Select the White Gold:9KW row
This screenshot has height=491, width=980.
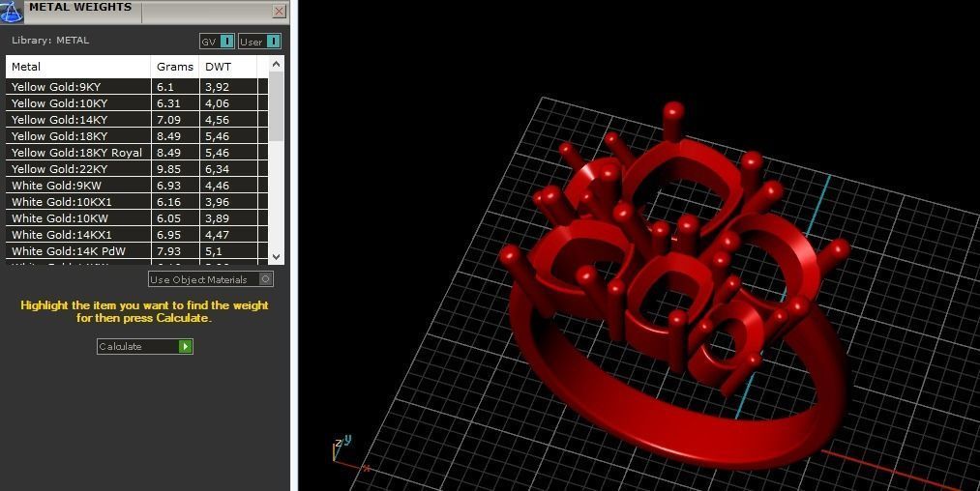coord(136,185)
